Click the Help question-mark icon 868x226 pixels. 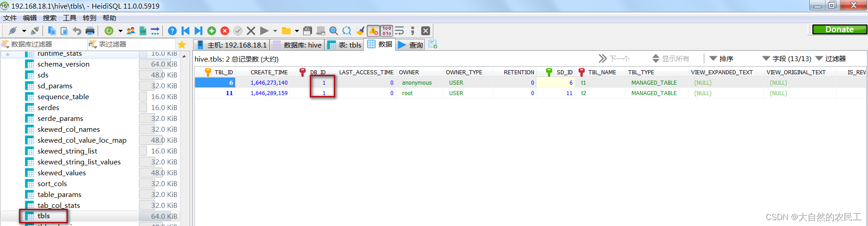(x=172, y=31)
